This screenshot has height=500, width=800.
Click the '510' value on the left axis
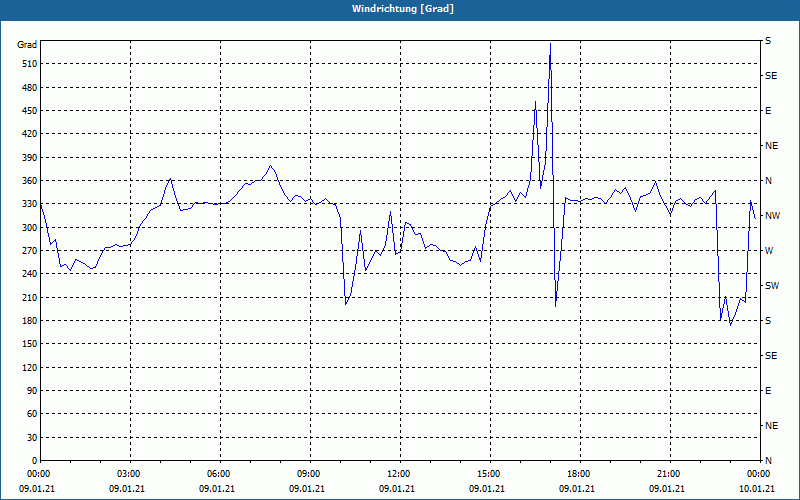(x=29, y=64)
